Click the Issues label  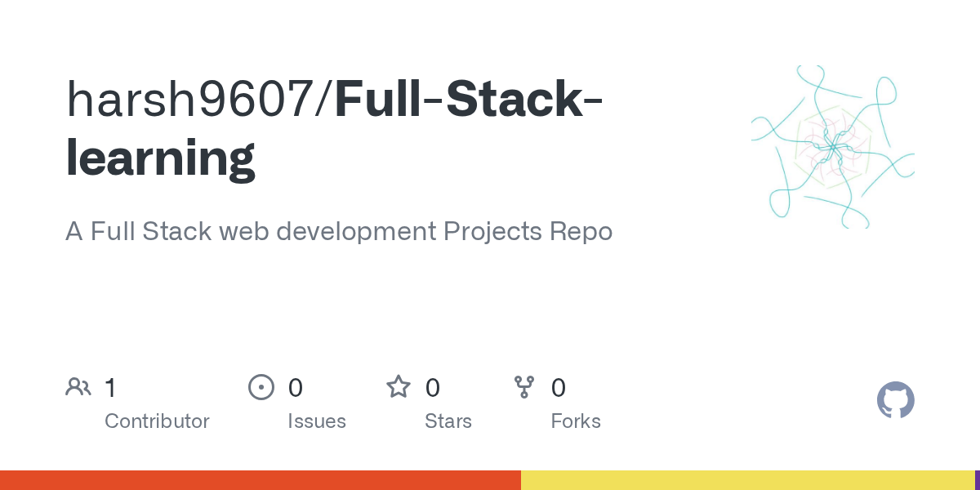tap(317, 421)
